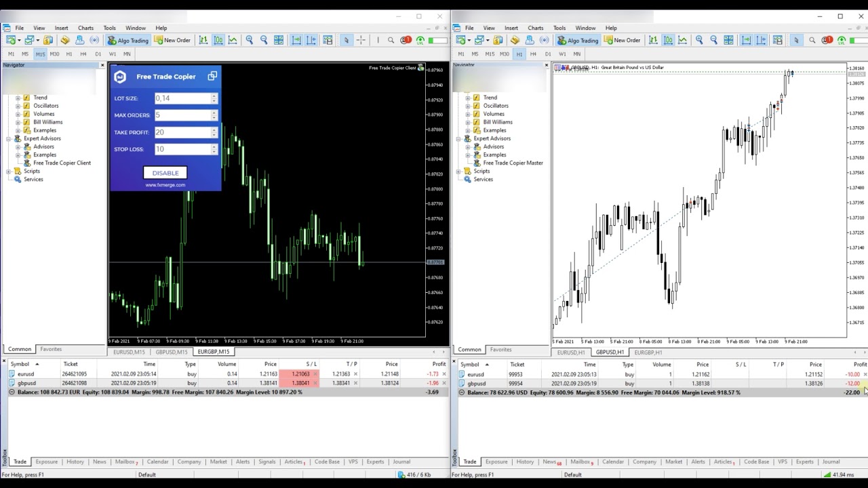Image resolution: width=868 pixels, height=488 pixels.
Task: Select line chart icon in left toolbar
Action: point(233,40)
